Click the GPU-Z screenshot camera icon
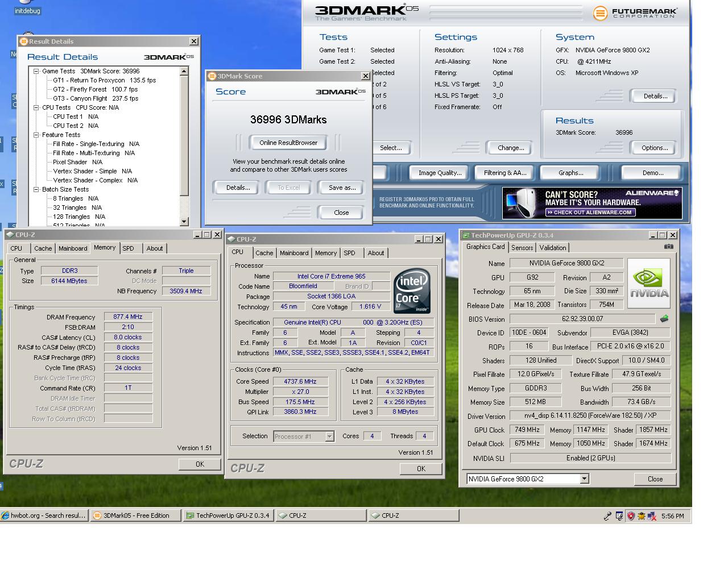728x582 pixels. pyautogui.click(x=668, y=247)
